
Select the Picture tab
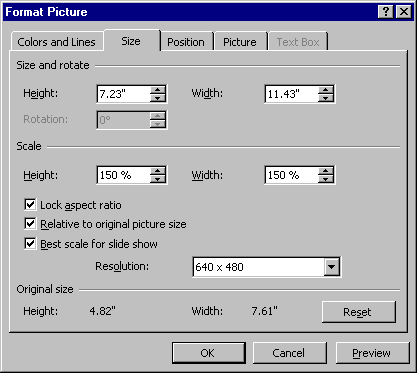pyautogui.click(x=240, y=42)
